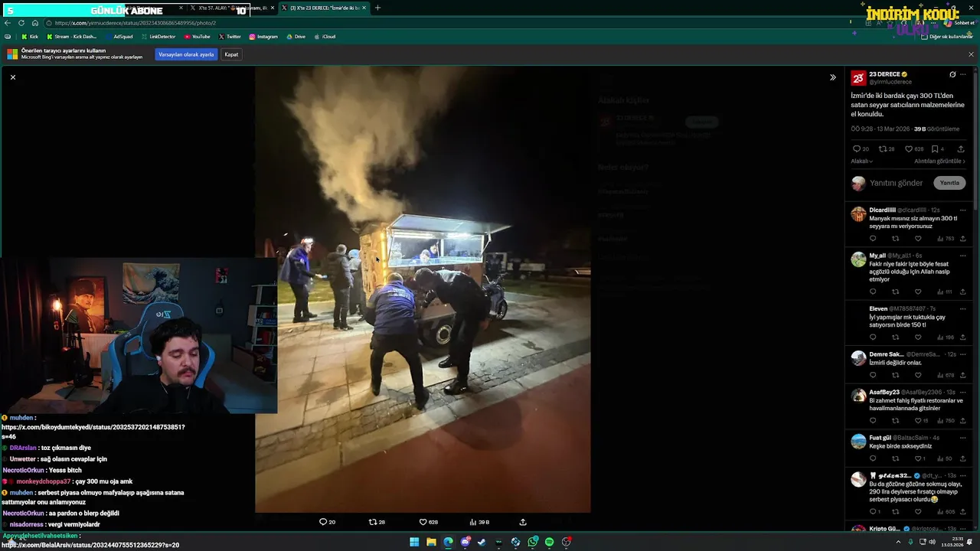This screenshot has width=980, height=551.
Task: Open the iCloud bookmark
Action: (x=325, y=37)
